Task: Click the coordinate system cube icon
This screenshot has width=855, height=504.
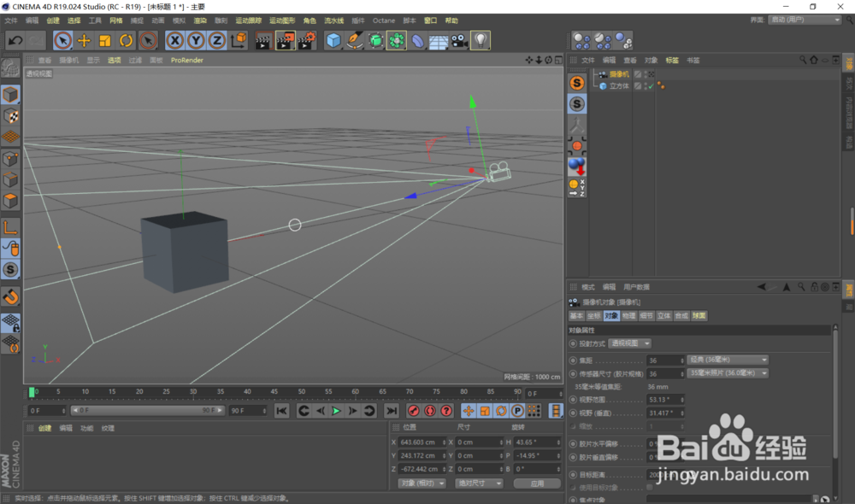Action: [x=239, y=41]
